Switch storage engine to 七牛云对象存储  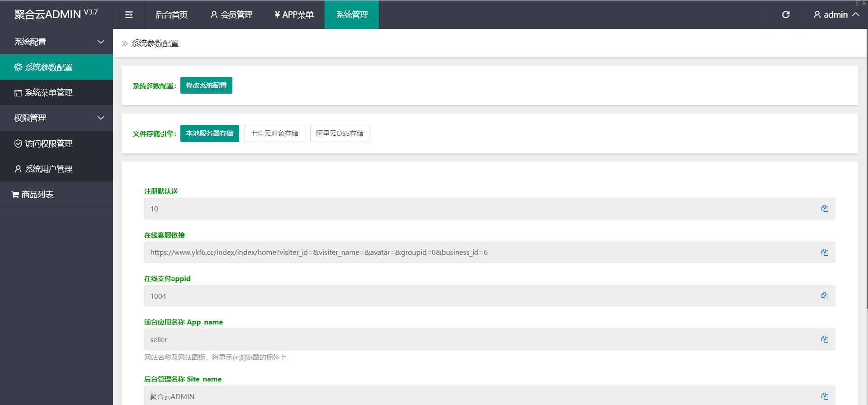[x=274, y=133]
